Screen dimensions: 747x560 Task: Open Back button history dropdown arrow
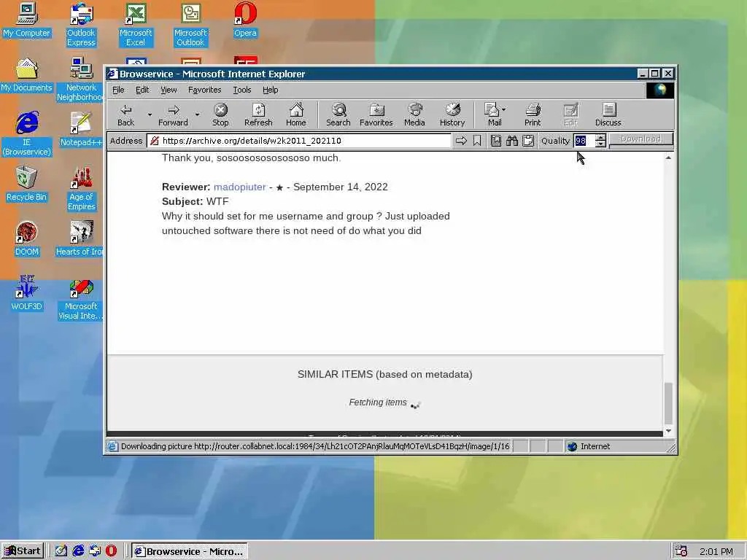[x=150, y=114]
